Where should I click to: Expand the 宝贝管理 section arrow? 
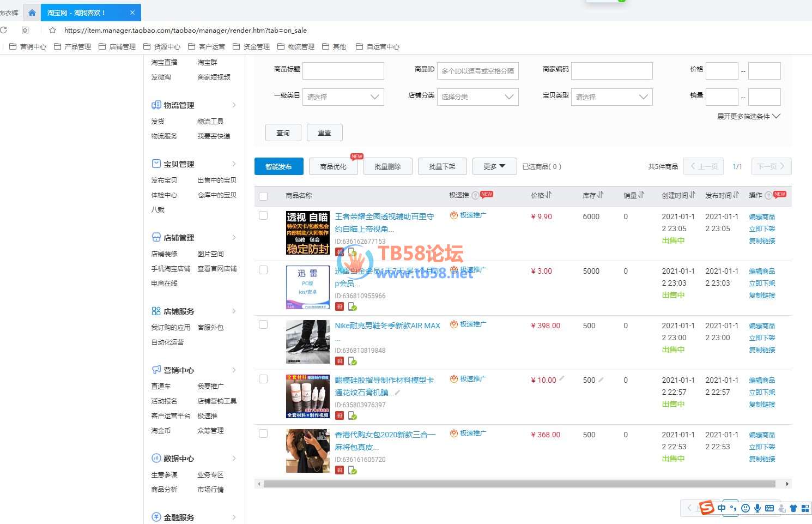coord(234,164)
